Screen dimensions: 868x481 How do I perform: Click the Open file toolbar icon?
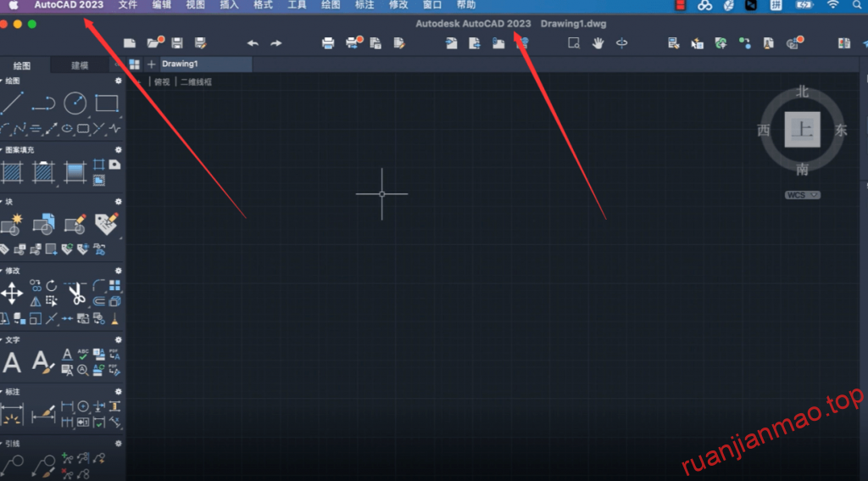coord(156,42)
